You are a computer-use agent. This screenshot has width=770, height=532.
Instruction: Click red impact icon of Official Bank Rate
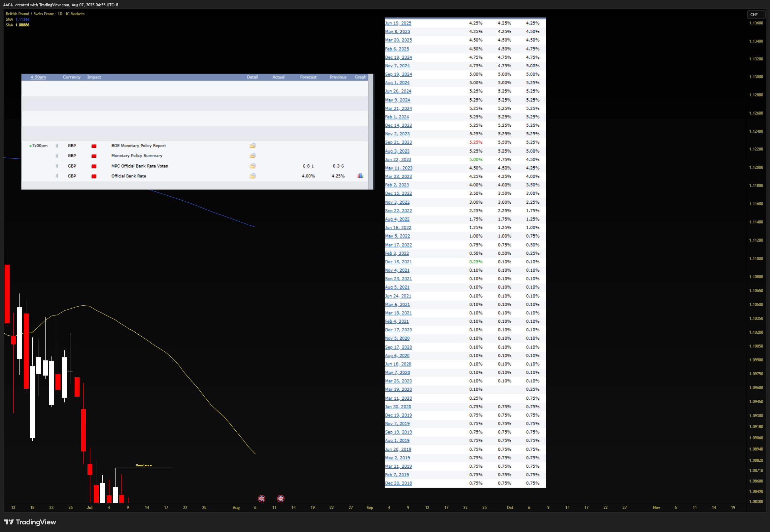pyautogui.click(x=94, y=176)
